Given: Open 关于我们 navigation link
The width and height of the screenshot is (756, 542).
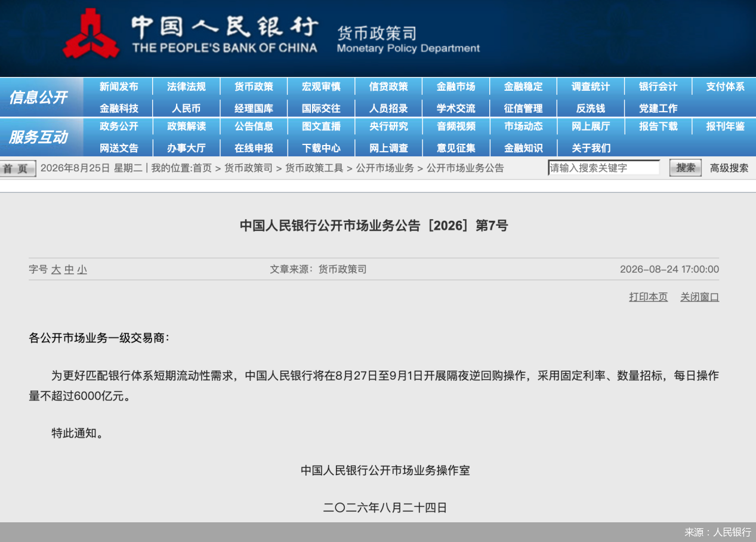Looking at the screenshot, I should [x=591, y=148].
